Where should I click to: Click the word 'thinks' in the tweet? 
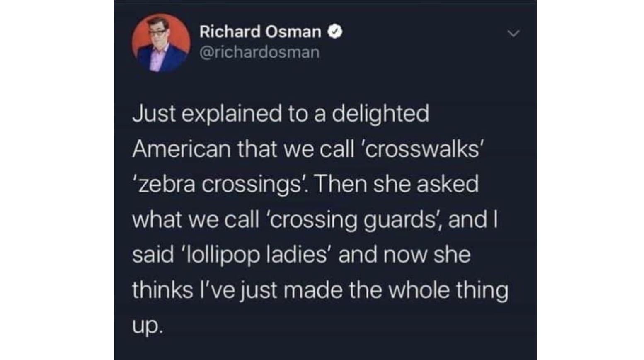click(x=162, y=290)
